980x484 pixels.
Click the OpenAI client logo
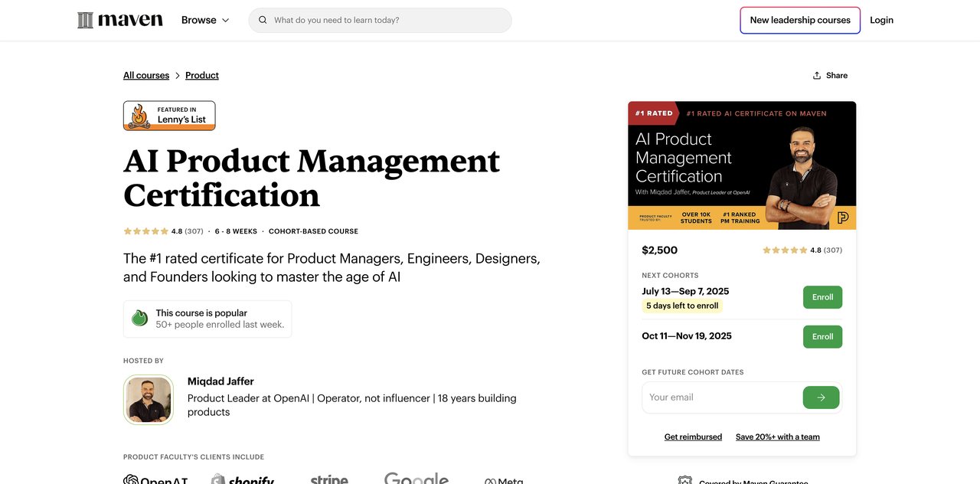pyautogui.click(x=155, y=479)
